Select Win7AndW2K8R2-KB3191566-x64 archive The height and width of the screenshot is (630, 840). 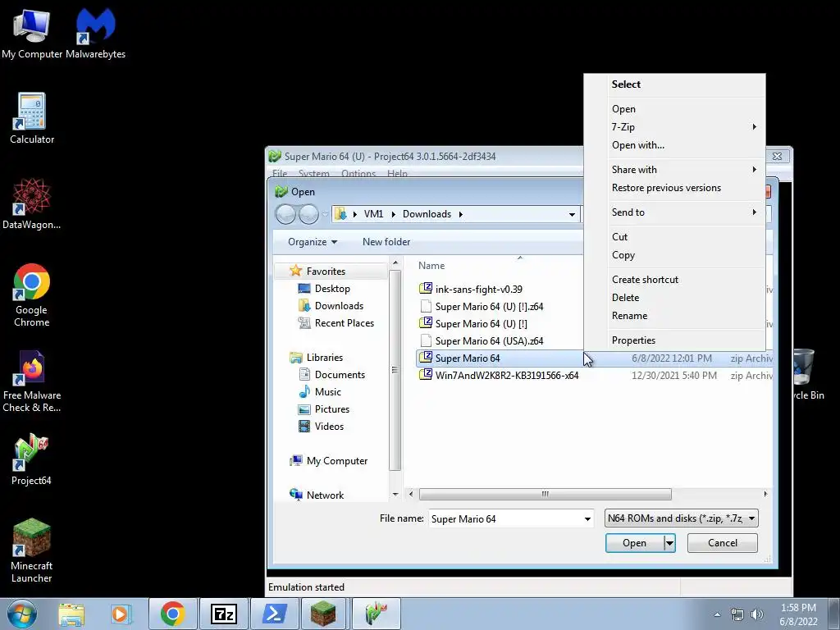click(x=507, y=375)
